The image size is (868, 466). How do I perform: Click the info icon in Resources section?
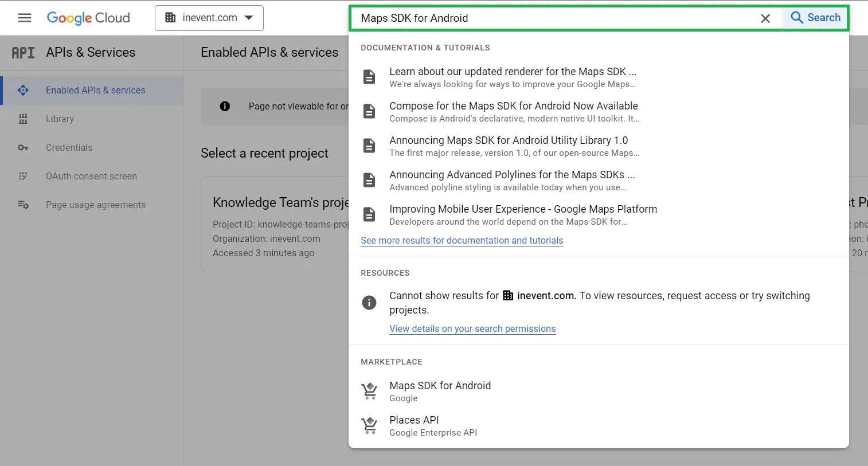tap(369, 302)
